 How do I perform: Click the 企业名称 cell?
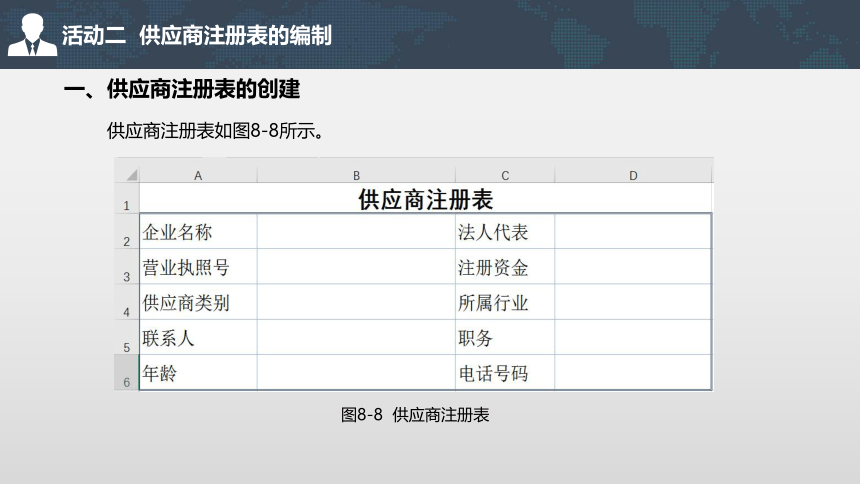pyautogui.click(x=198, y=231)
